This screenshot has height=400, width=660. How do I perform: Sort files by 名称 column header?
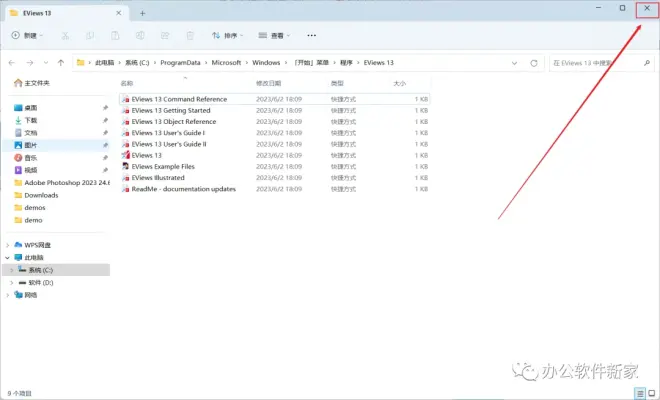pyautogui.click(x=127, y=83)
